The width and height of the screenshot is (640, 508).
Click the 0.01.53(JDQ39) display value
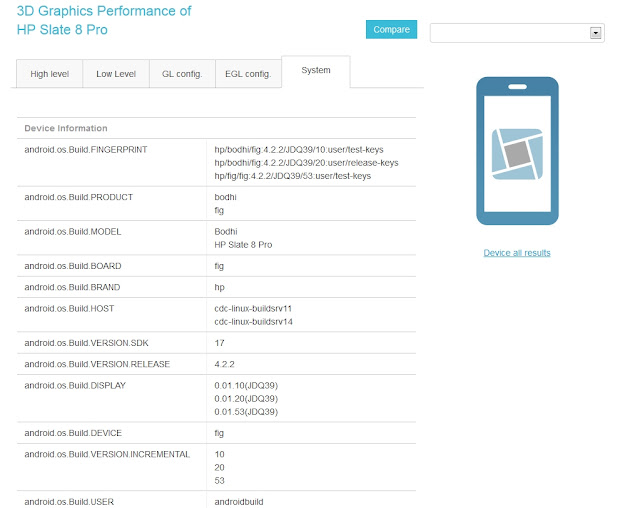coord(246,412)
